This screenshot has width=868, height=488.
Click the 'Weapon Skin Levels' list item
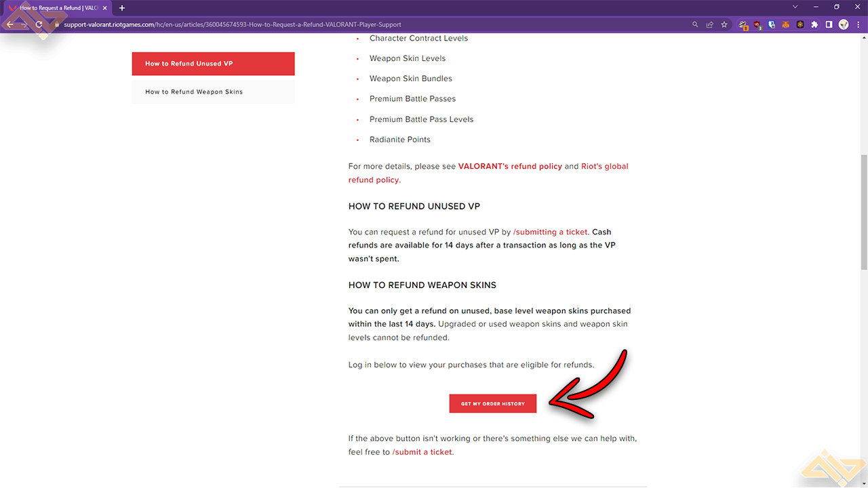pos(408,58)
